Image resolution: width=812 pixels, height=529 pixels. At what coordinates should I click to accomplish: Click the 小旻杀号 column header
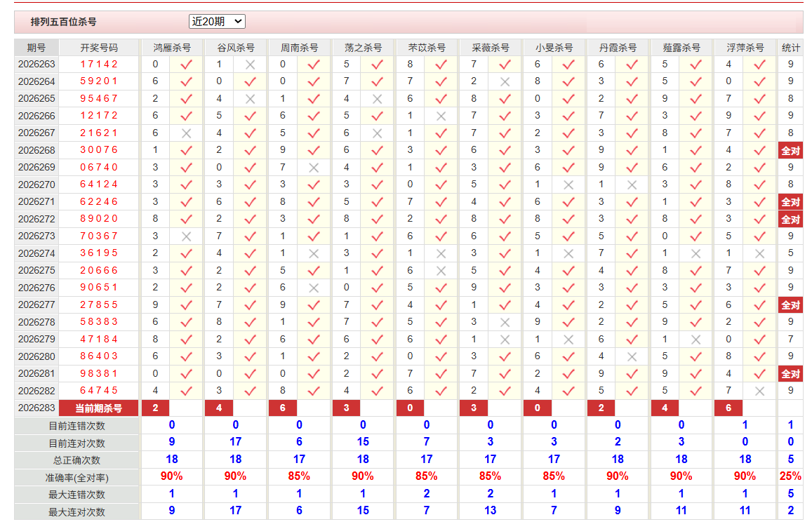554,48
